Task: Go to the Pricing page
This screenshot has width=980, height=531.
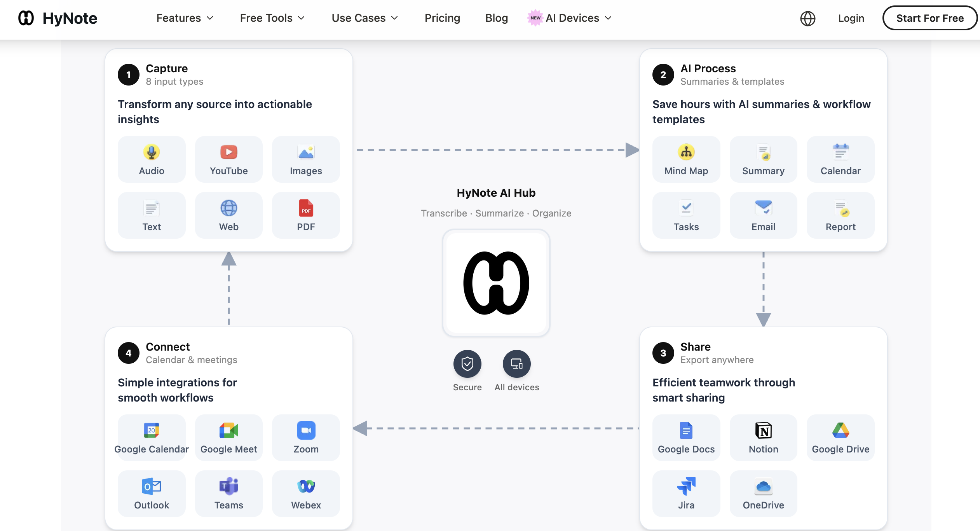Action: [x=442, y=18]
